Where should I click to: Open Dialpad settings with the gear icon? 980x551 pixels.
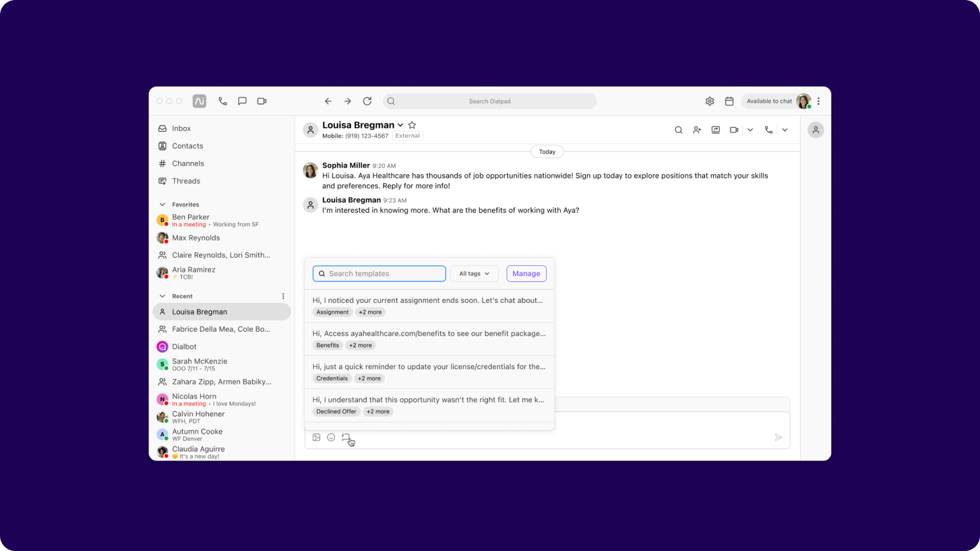[709, 101]
